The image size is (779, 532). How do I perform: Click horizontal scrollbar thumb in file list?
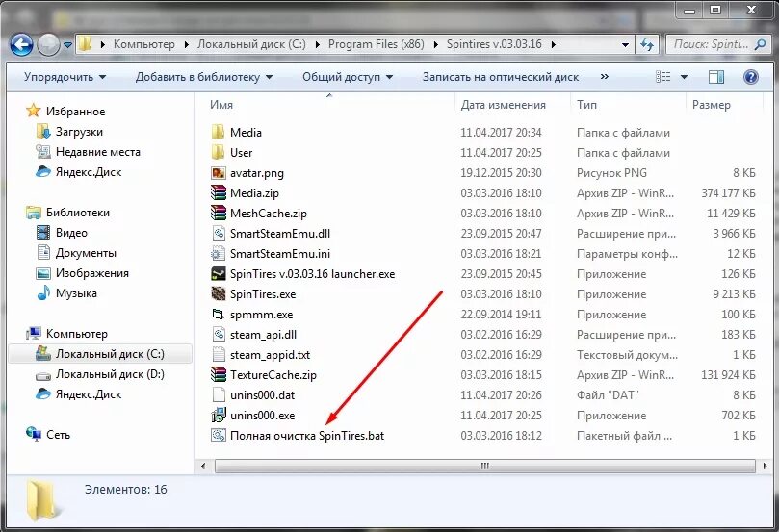tap(485, 466)
